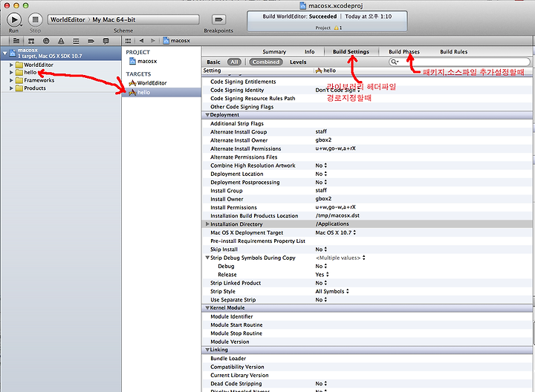Click the Install Owner gbox2 value
This screenshot has height=392, width=535.
(x=323, y=199)
